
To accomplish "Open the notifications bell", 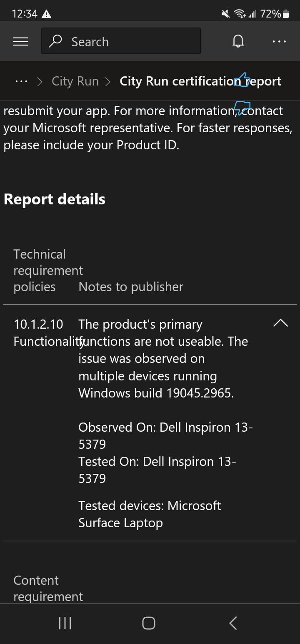I will pyautogui.click(x=237, y=41).
